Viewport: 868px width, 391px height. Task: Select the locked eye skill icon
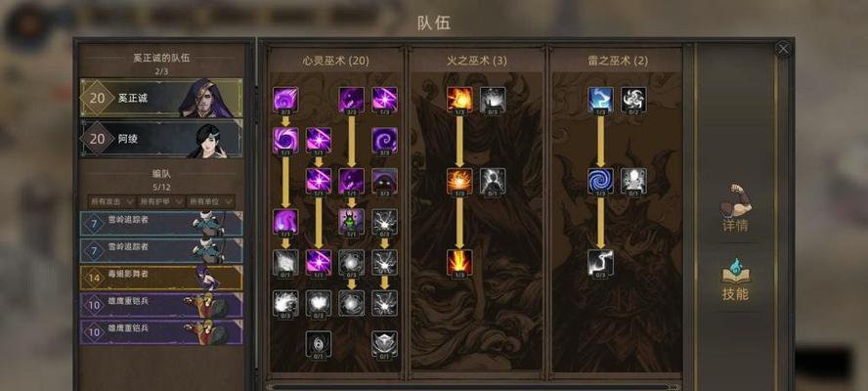319,343
